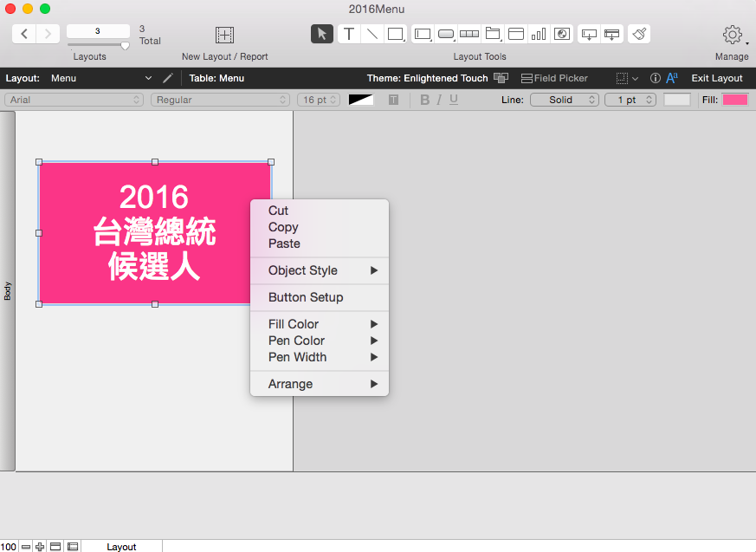Expand the Object Style submenu
Screen dimensions: 756x552
click(320, 270)
